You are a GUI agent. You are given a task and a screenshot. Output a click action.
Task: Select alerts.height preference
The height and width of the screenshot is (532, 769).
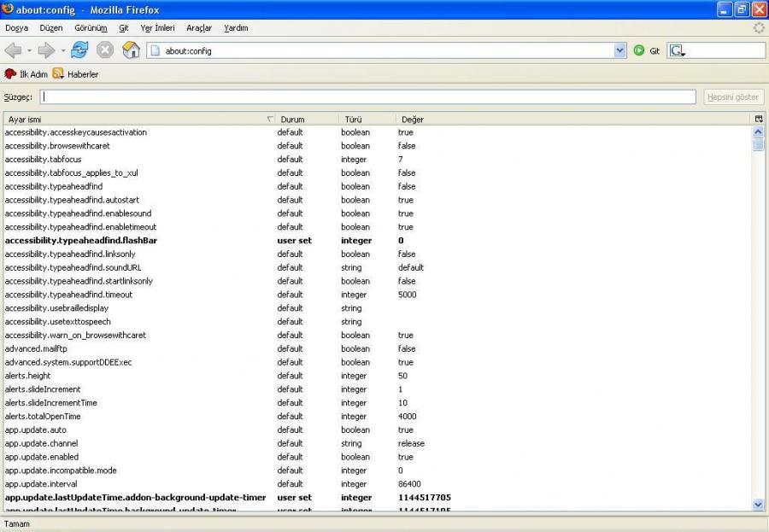click(378, 376)
